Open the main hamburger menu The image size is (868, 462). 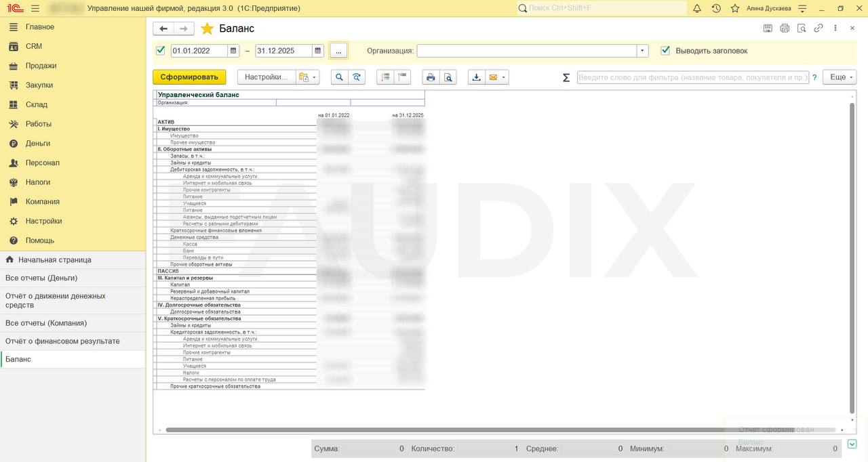pos(35,8)
